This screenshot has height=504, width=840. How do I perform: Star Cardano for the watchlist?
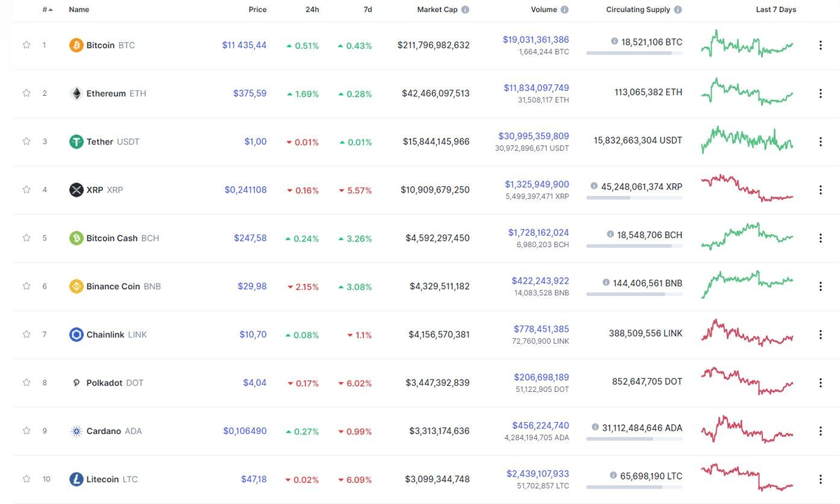[x=27, y=431]
